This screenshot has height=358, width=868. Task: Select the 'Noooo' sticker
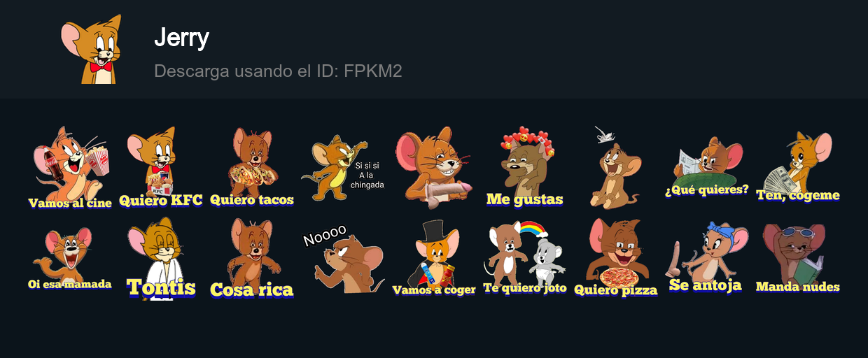[343, 259]
